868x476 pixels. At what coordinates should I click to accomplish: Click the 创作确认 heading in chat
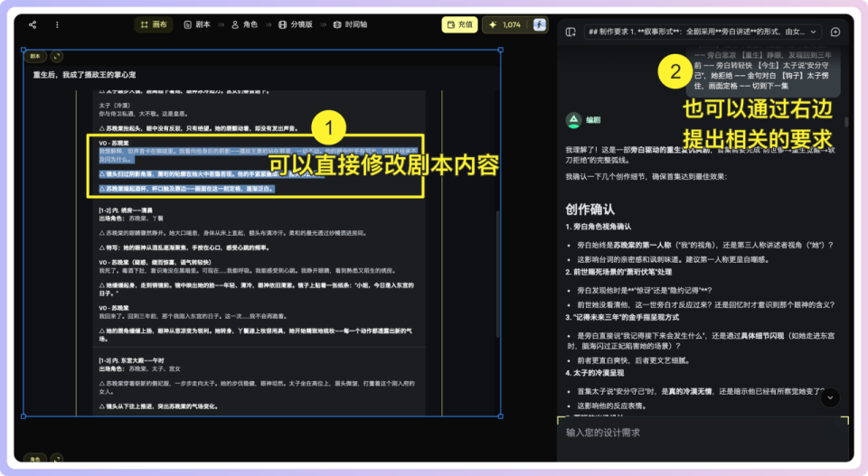tap(590, 210)
